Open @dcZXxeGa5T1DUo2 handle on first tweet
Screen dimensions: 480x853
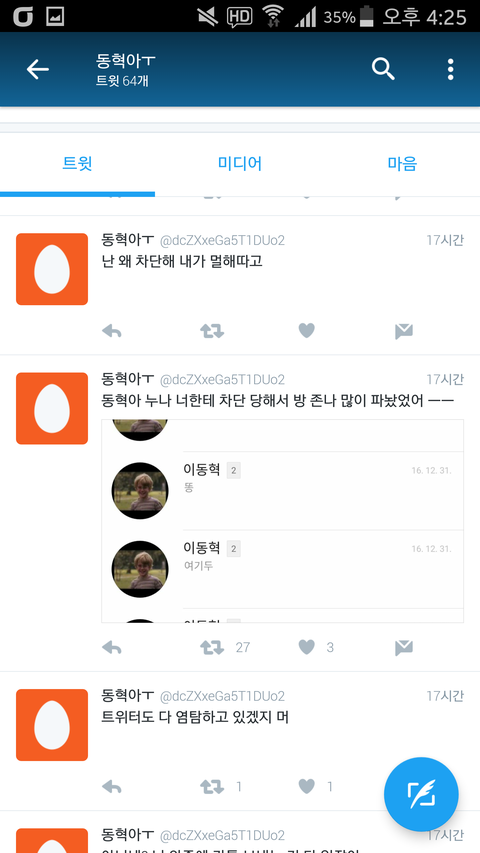[x=222, y=240]
